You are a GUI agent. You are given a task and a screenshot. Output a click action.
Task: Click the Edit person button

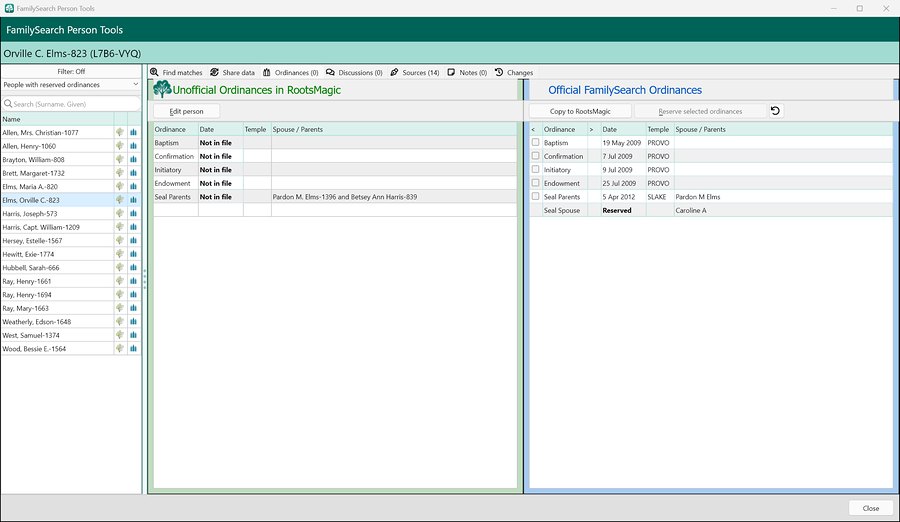pos(187,111)
